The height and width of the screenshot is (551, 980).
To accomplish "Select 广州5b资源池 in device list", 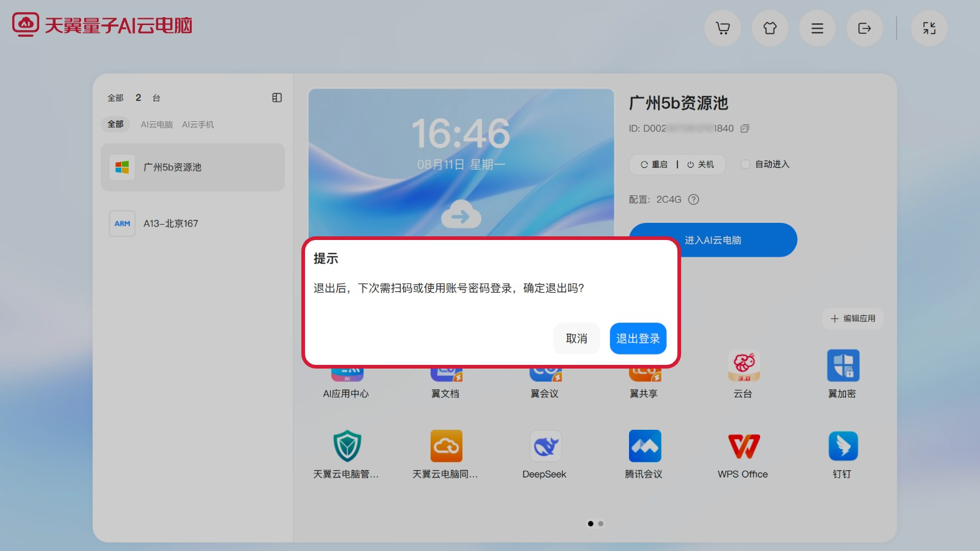I will pyautogui.click(x=193, y=167).
